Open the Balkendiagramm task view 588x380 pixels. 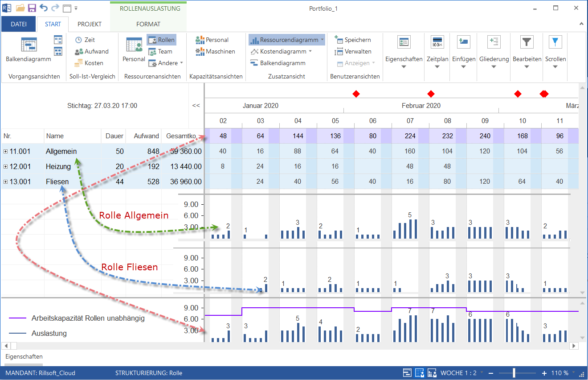(x=29, y=50)
